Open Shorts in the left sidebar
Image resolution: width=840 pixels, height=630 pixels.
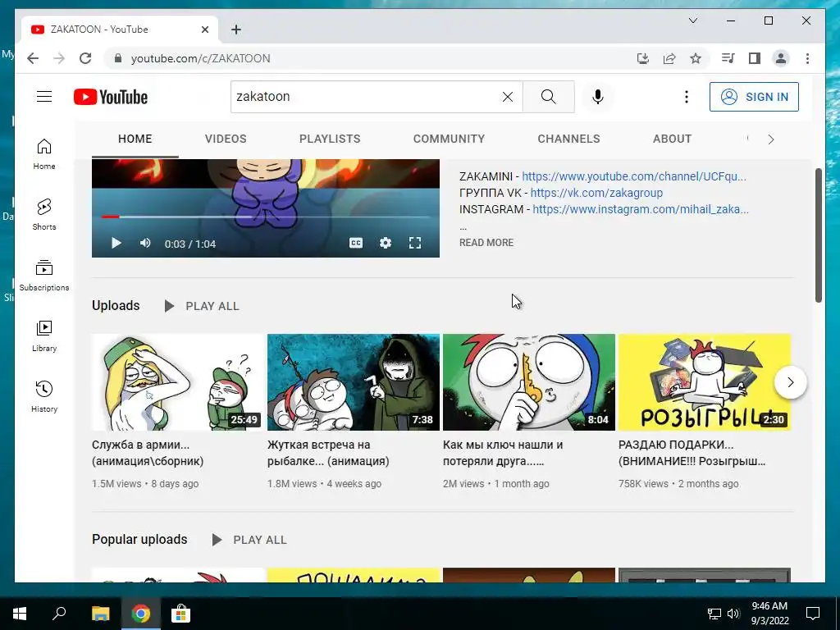click(x=44, y=215)
